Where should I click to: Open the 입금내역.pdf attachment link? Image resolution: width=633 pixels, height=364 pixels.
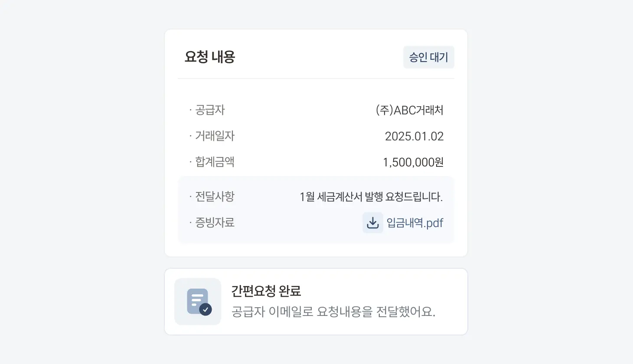click(415, 223)
